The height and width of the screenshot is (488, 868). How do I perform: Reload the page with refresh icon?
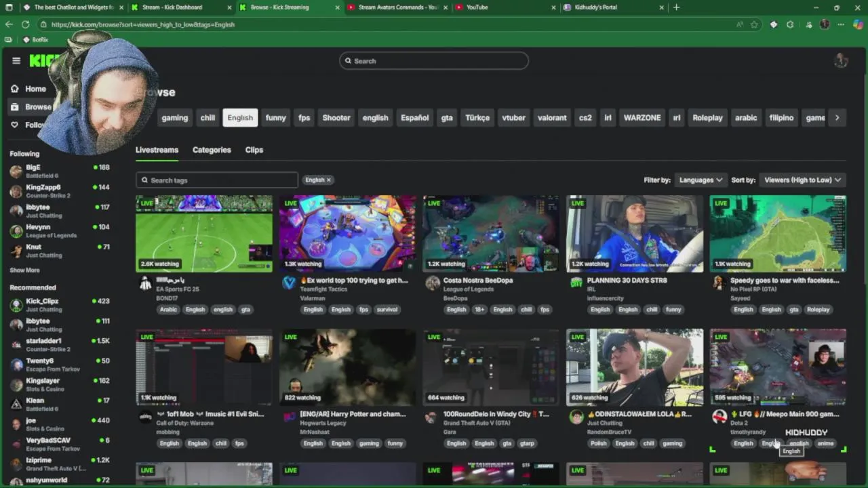[x=25, y=24]
